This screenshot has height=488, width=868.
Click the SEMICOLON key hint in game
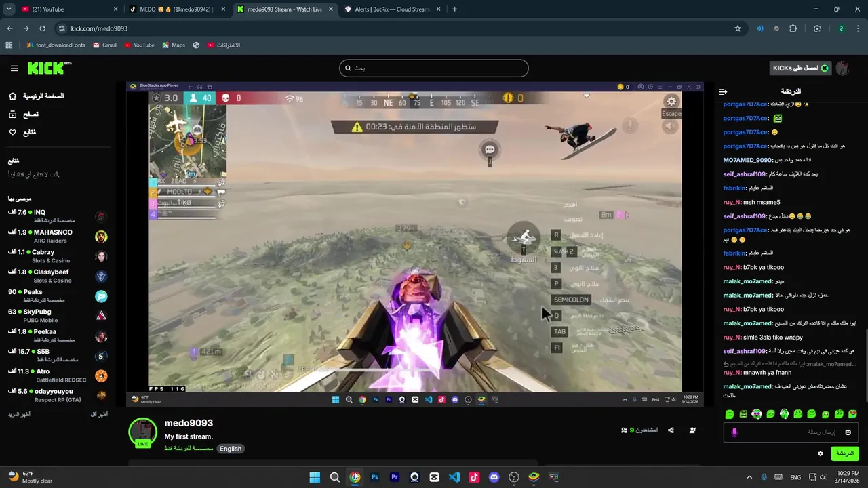click(x=571, y=300)
